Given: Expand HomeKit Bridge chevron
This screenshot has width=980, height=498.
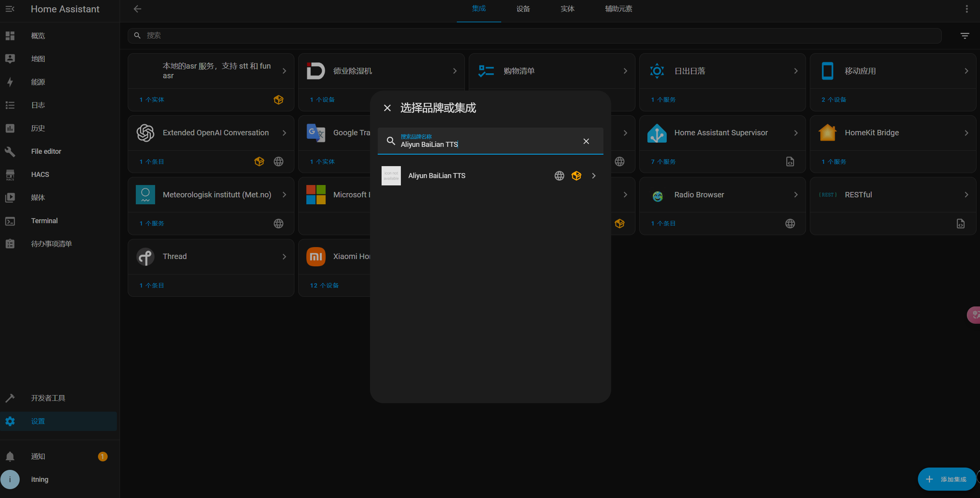Looking at the screenshot, I should point(966,133).
